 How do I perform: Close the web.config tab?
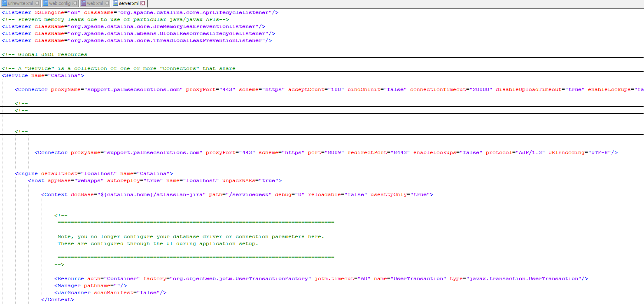tap(75, 3)
